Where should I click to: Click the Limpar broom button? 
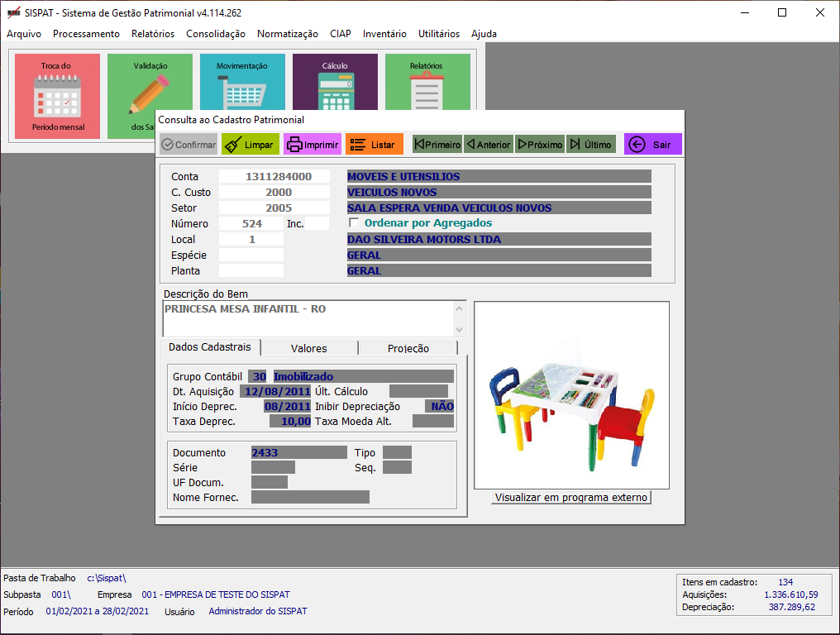pyautogui.click(x=251, y=145)
